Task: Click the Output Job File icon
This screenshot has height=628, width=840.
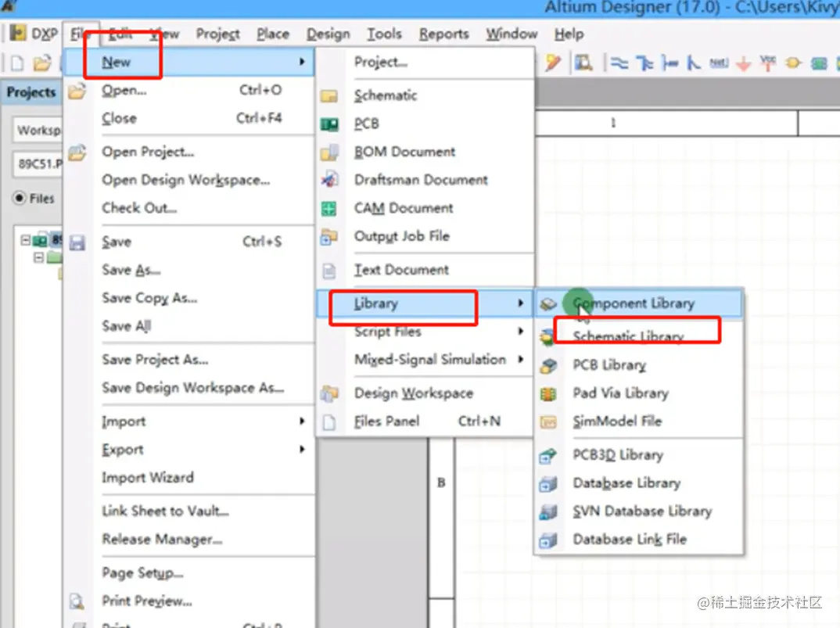Action: pyautogui.click(x=329, y=236)
